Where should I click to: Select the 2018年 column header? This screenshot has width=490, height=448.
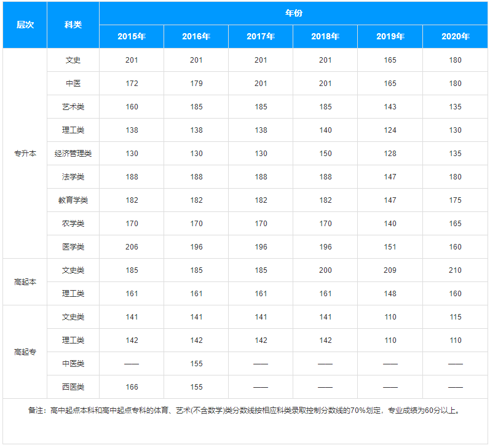[x=325, y=36]
